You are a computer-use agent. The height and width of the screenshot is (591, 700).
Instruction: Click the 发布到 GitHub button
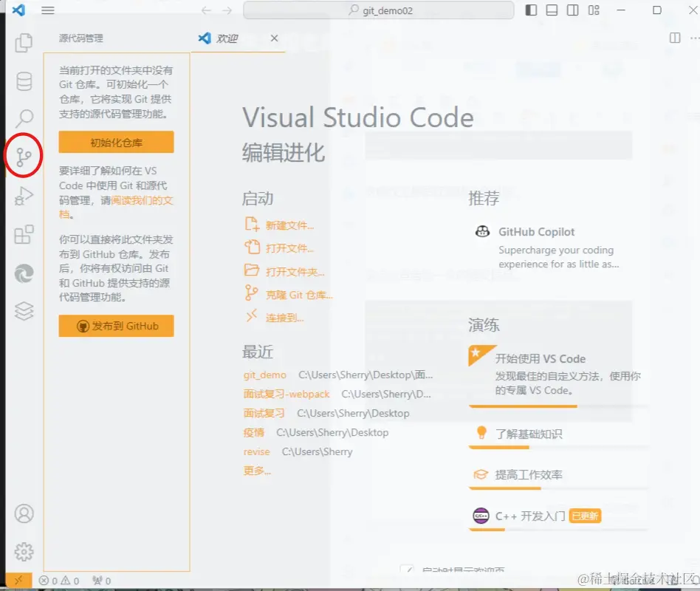pyautogui.click(x=116, y=326)
